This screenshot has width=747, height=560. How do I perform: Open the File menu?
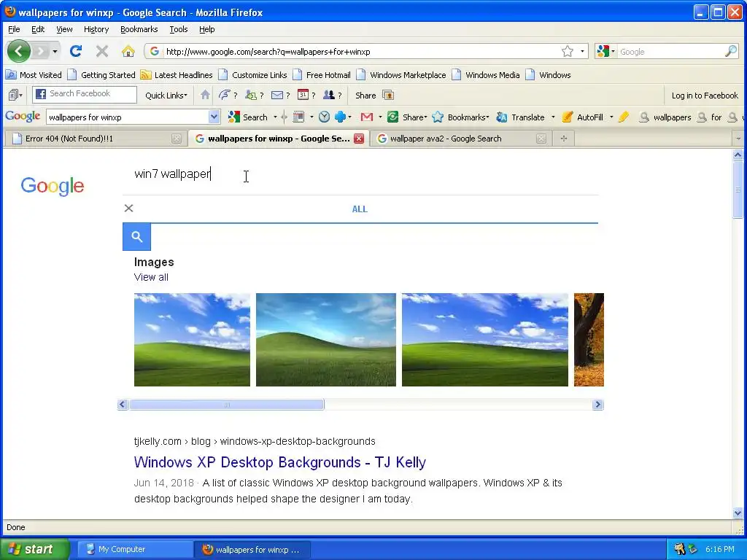14,29
